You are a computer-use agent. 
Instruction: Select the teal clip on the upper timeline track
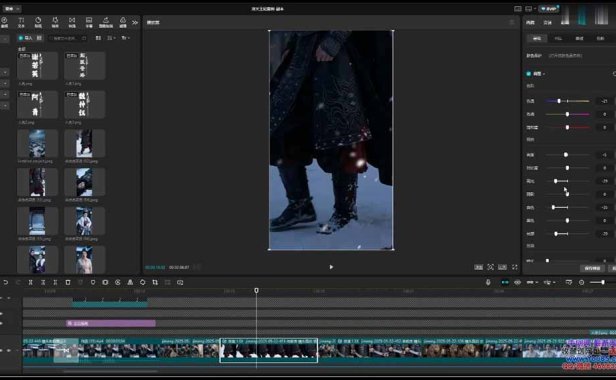click(110, 302)
